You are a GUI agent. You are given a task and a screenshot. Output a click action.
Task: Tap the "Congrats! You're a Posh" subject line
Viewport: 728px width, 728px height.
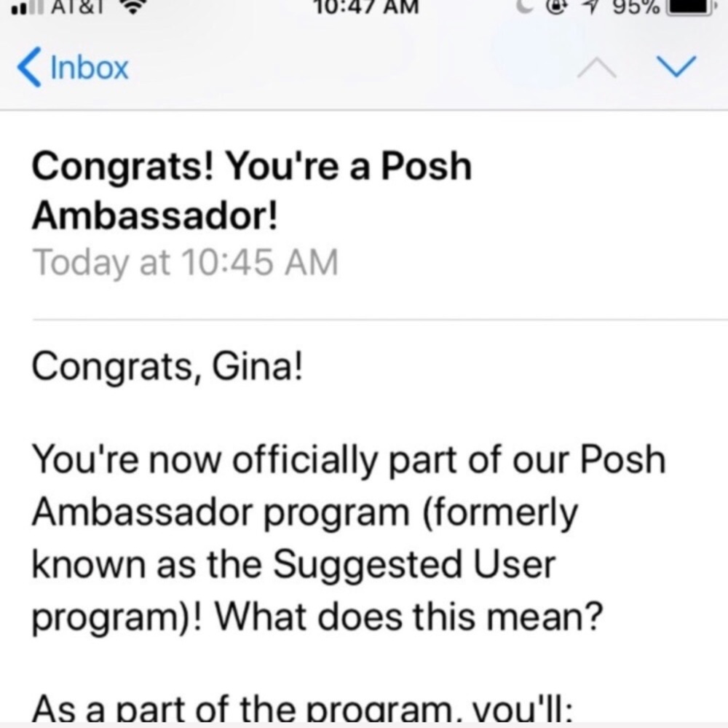tap(251, 168)
